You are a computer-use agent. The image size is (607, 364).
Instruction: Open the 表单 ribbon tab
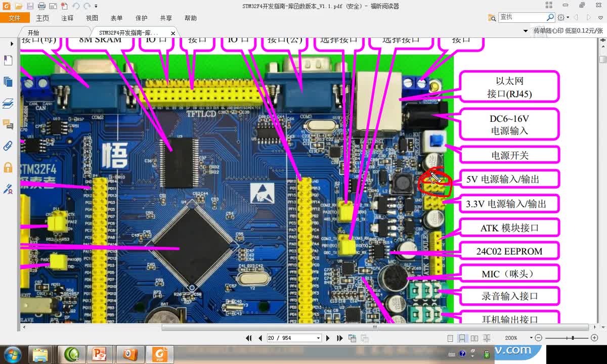[116, 18]
